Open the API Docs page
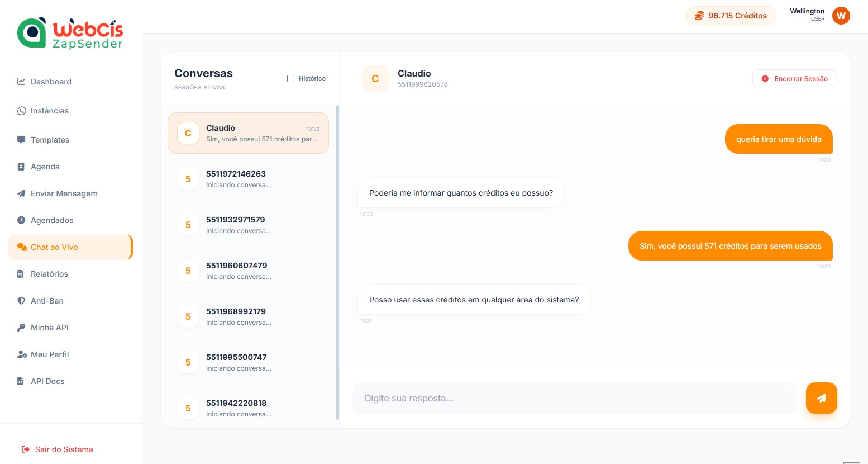Viewport: 868px width, 464px height. (x=47, y=381)
